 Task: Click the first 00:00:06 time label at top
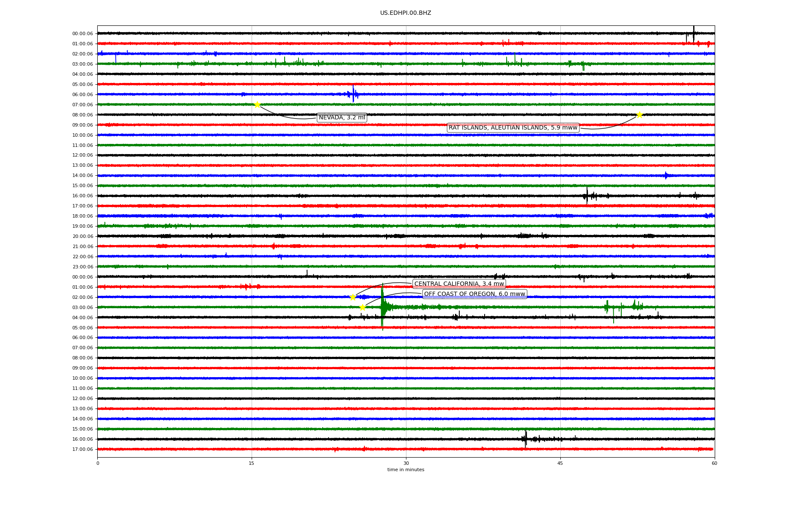point(82,34)
